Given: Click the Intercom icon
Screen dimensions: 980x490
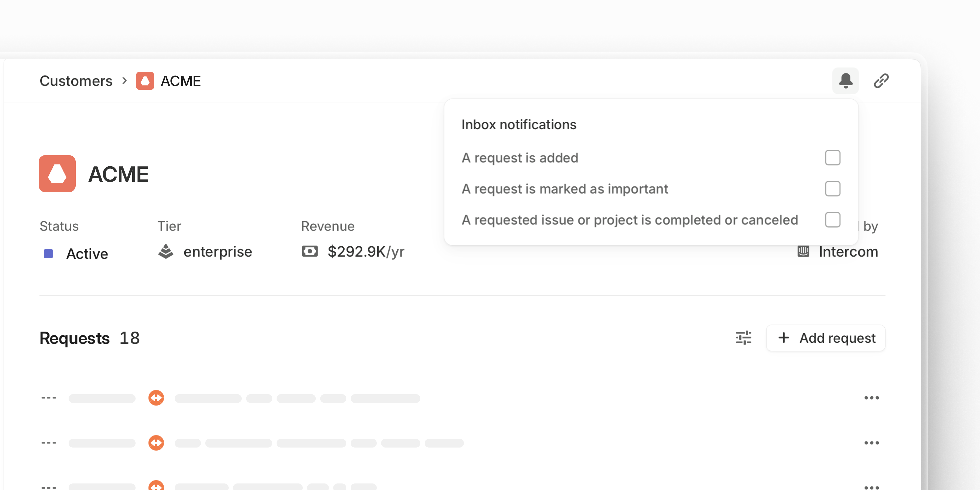Looking at the screenshot, I should 804,251.
